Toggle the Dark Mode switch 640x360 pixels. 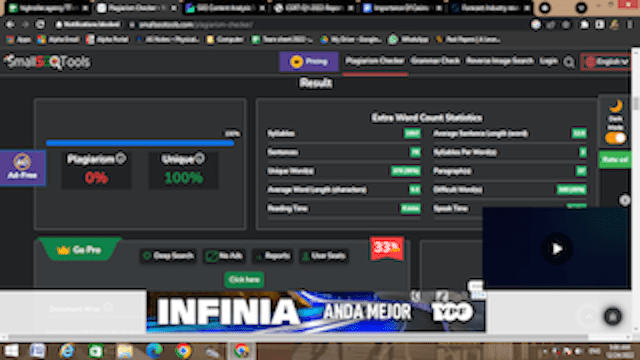click(x=616, y=138)
